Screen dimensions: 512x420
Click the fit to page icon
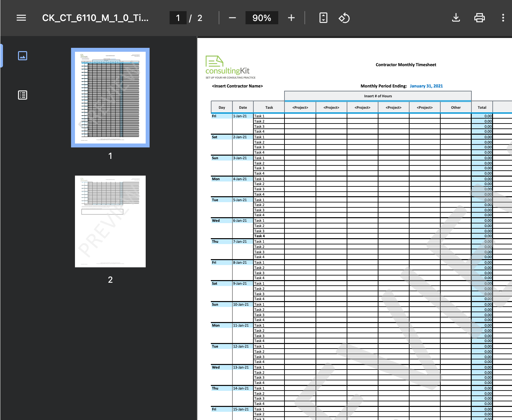(323, 18)
